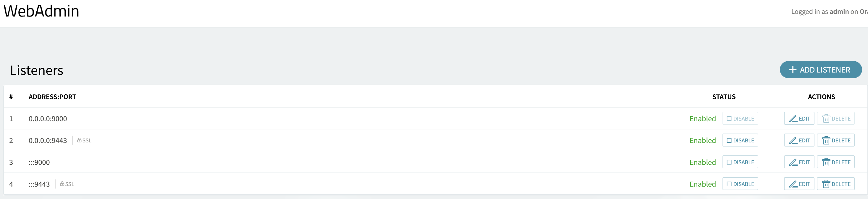Screen dimensions: 868x199
Task: Toggle Disable checkbox for listener :::9000
Action: 729,162
